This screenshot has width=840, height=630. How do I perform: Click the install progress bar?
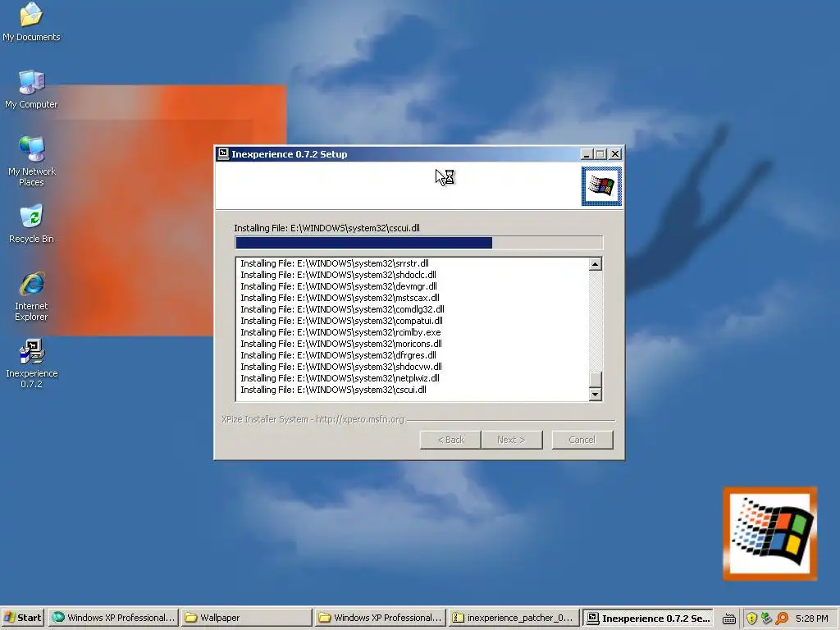click(419, 243)
